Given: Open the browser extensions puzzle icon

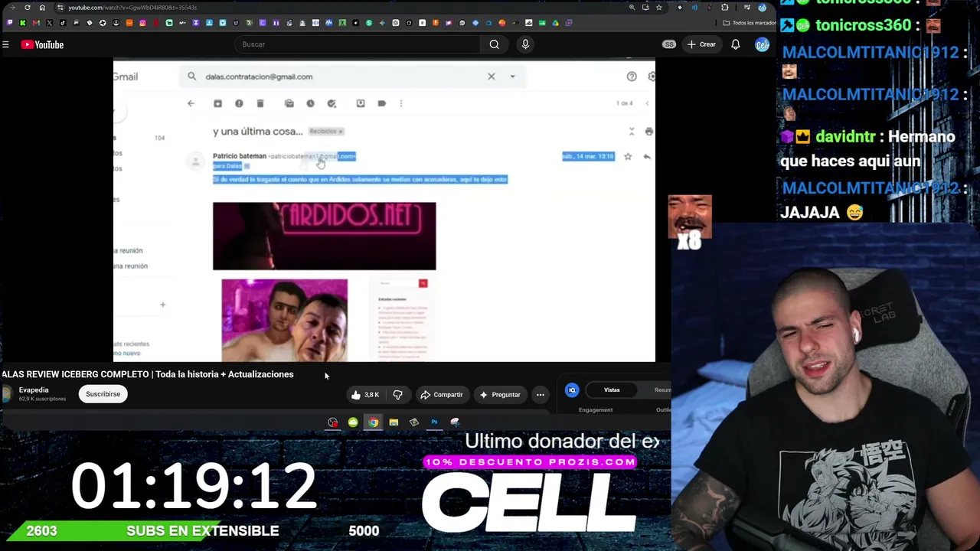Looking at the screenshot, I should tap(724, 8).
